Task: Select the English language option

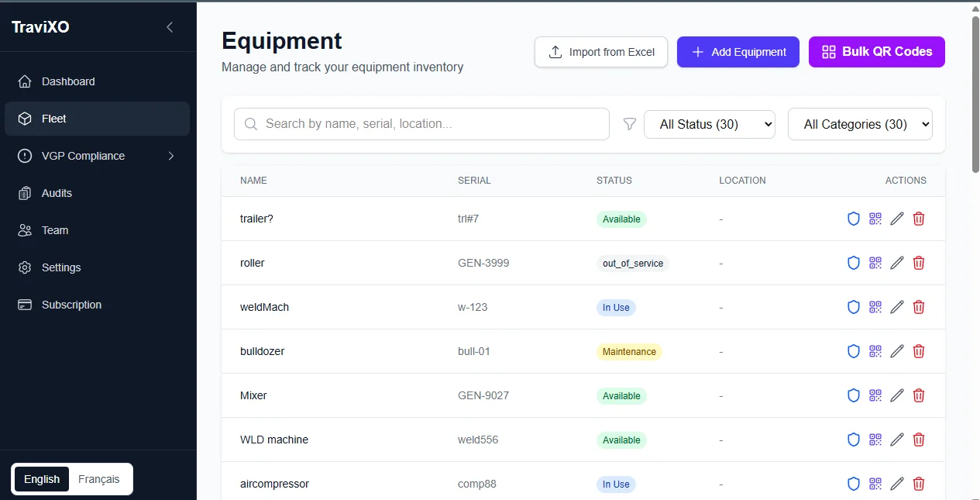Action: 42,479
